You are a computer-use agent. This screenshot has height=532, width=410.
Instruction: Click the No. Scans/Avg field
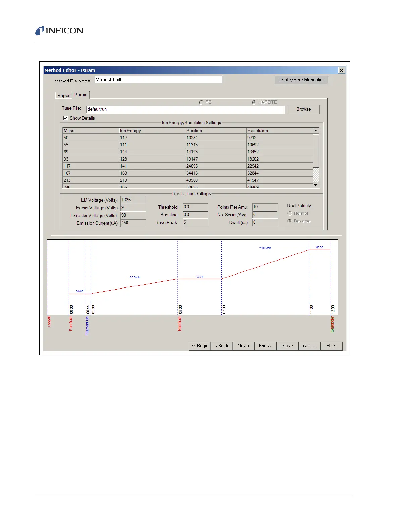point(265,215)
